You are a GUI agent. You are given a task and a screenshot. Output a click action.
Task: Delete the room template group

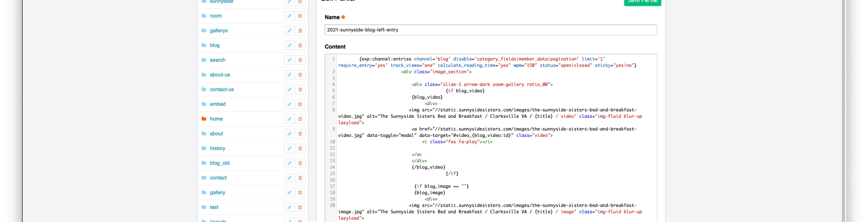tap(300, 16)
